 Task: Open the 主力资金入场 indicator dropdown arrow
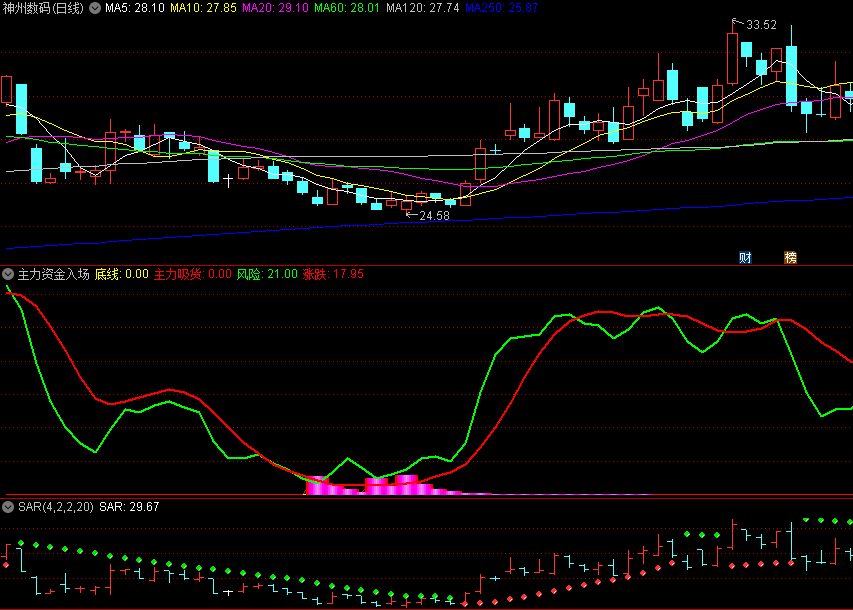click(8, 274)
